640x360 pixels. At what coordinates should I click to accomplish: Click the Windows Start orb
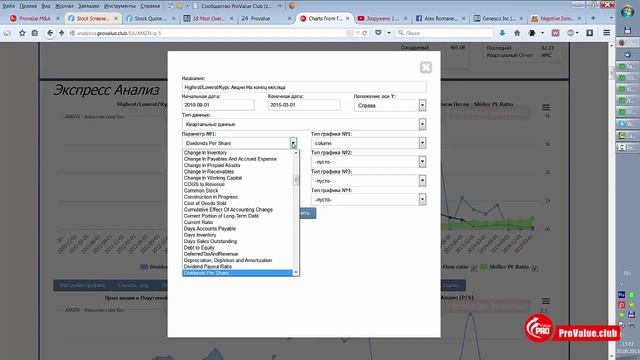(x=627, y=11)
